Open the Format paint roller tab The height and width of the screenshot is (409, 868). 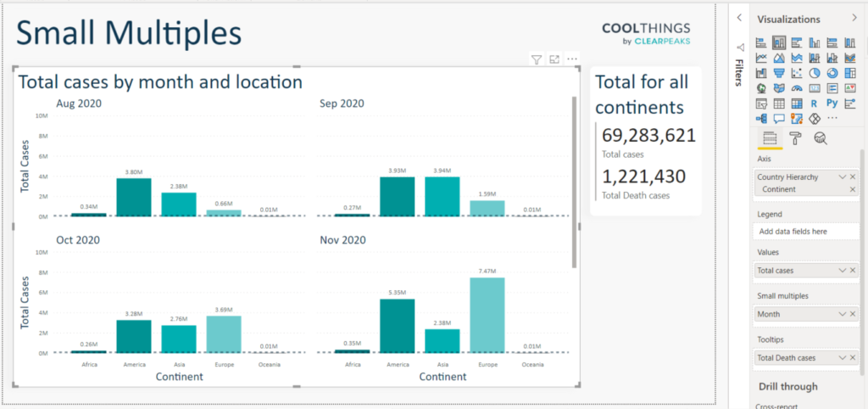[795, 138]
